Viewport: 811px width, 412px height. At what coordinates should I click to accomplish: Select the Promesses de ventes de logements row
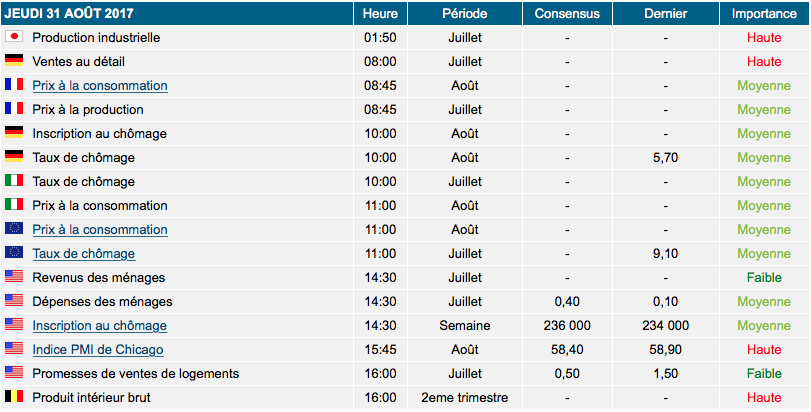point(405,374)
